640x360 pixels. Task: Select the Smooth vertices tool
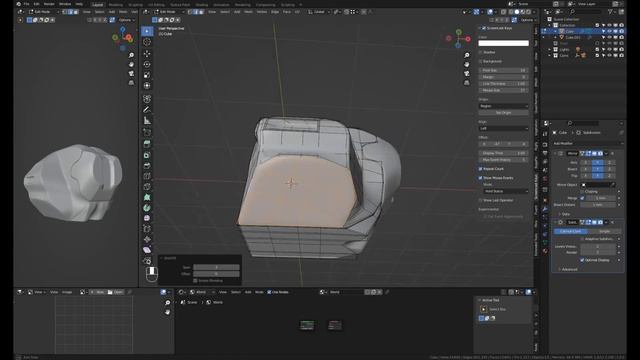click(147, 218)
